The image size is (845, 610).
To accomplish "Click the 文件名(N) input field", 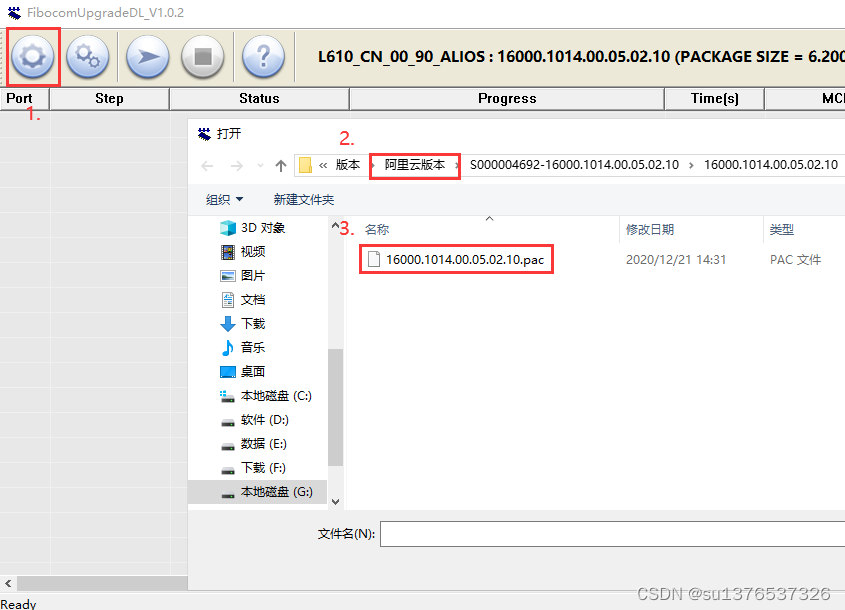I will (612, 533).
